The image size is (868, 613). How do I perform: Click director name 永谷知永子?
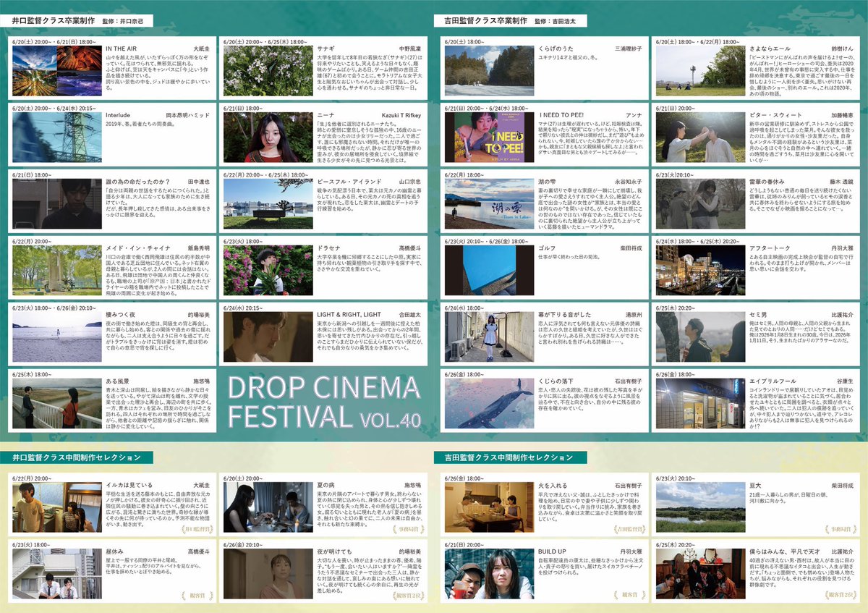pos(628,182)
